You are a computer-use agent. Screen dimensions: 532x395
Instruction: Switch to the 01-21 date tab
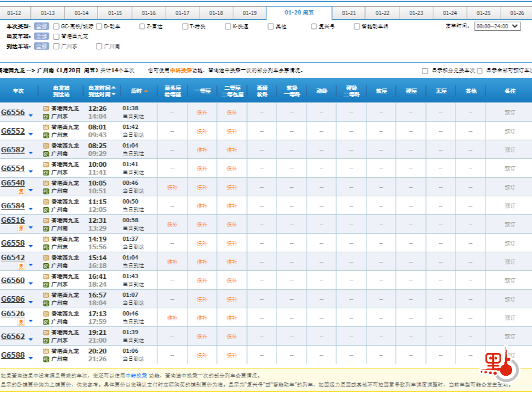click(x=349, y=13)
